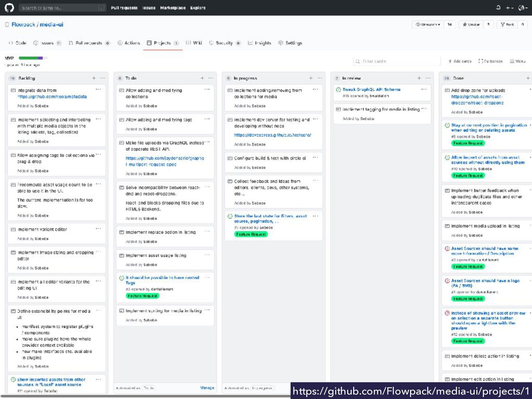Focus the Search or jump to field
This screenshot has width=532, height=399.
click(62, 8)
